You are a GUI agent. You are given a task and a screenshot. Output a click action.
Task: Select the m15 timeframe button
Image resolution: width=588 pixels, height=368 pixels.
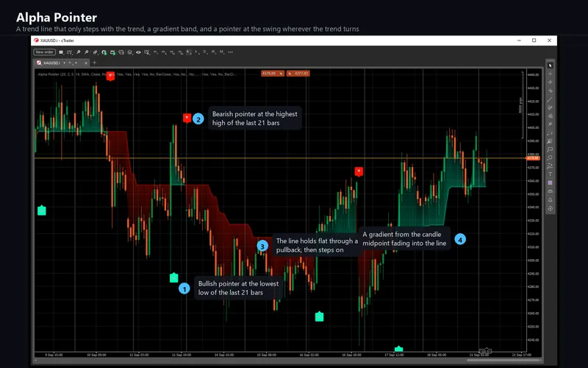(x=173, y=52)
